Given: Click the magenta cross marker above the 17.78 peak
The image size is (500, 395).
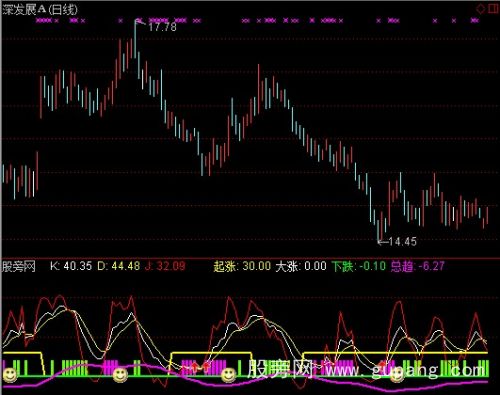Looking at the screenshot, I should click(x=139, y=21).
